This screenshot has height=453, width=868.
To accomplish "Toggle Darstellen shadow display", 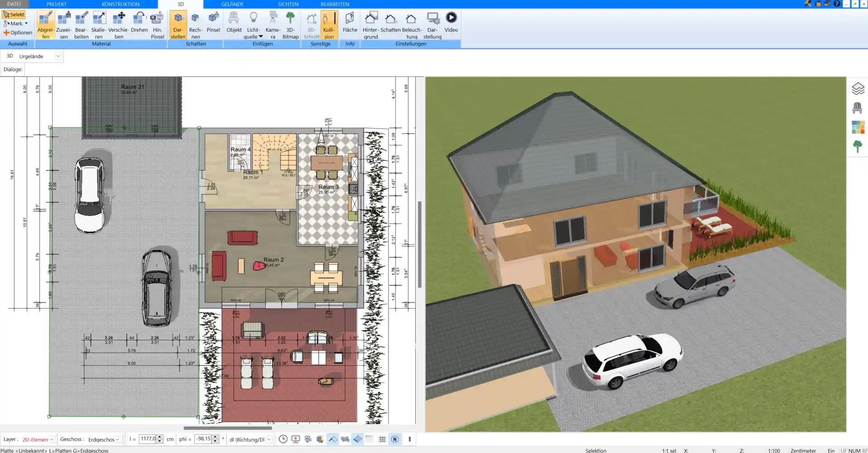I will coord(178,25).
